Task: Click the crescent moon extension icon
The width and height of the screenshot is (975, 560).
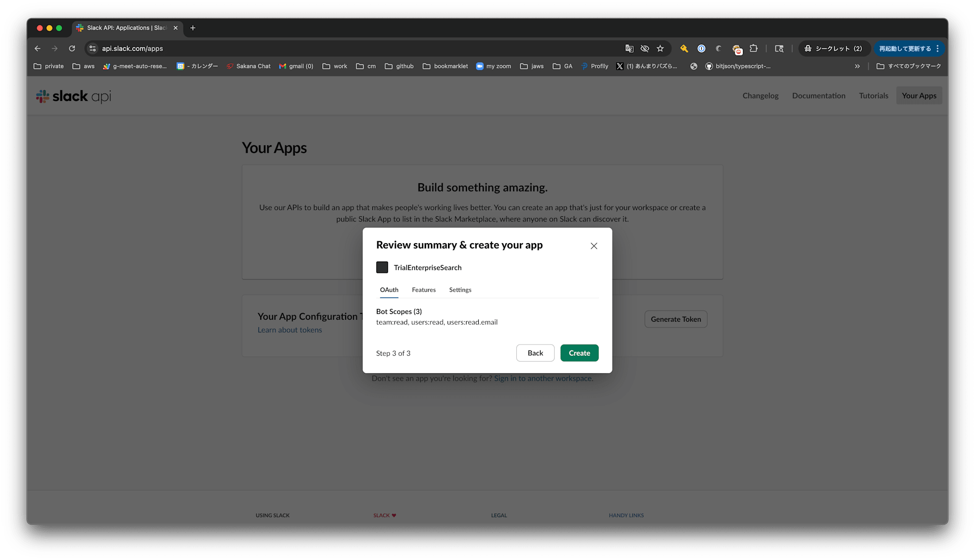Action: coord(719,48)
